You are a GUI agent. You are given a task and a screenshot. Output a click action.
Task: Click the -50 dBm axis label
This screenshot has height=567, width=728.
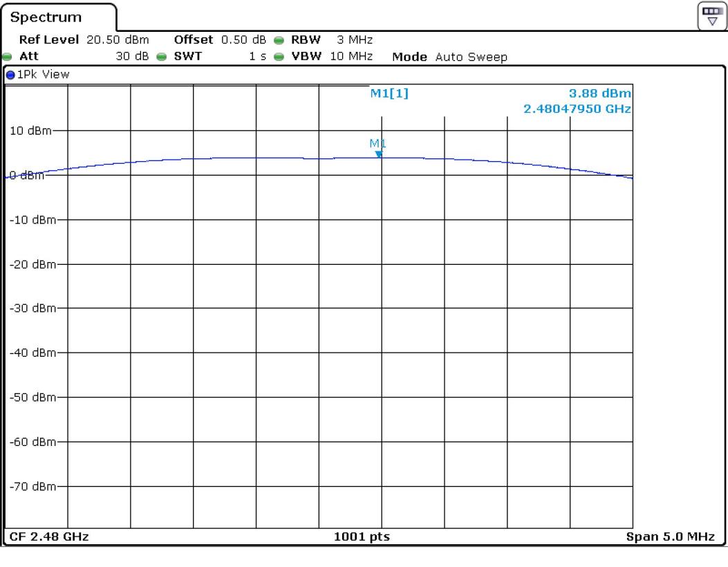pos(32,397)
